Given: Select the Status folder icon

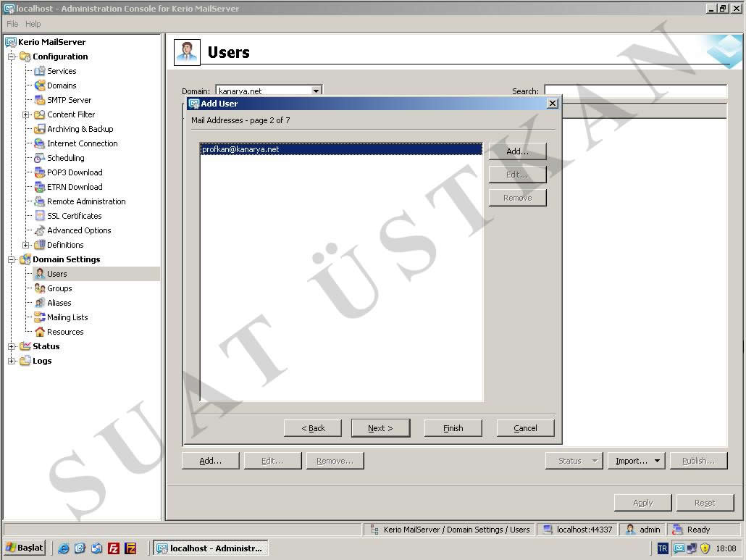Looking at the screenshot, I should (25, 346).
